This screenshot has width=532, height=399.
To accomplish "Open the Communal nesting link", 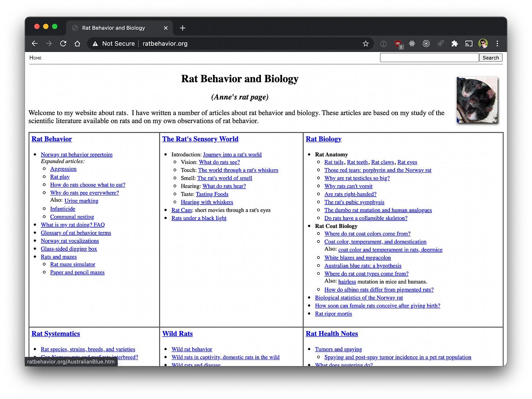I will [72, 217].
